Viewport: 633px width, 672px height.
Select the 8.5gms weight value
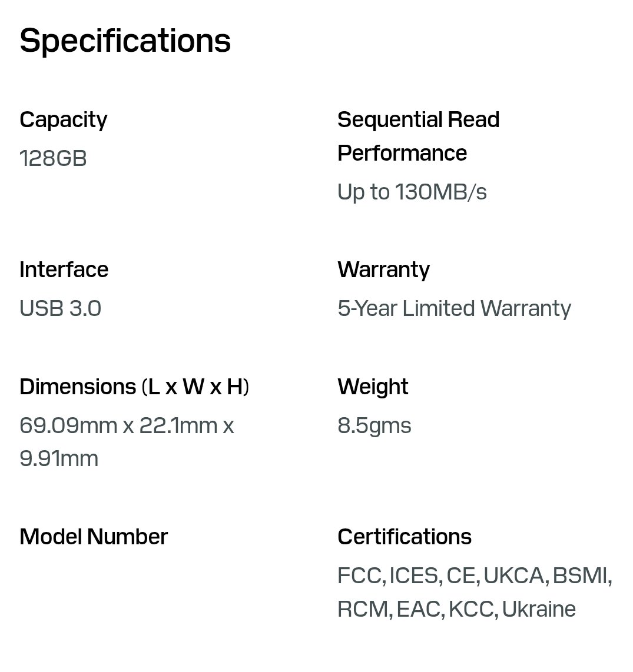click(375, 425)
